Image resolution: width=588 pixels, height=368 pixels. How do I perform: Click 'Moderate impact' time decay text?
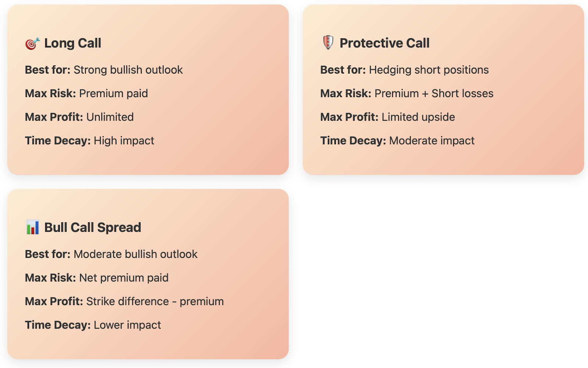[432, 141]
